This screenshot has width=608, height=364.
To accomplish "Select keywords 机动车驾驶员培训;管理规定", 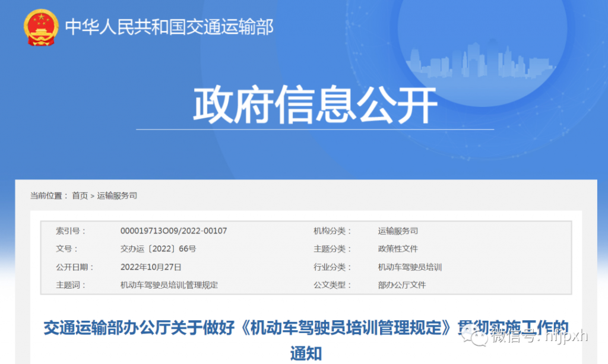I will click(169, 285).
